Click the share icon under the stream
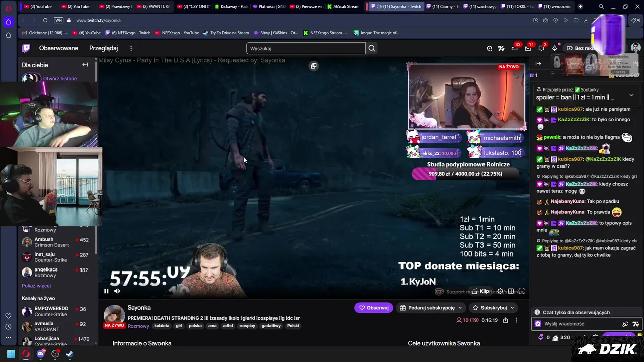The height and width of the screenshot is (362, 644). coord(505,320)
